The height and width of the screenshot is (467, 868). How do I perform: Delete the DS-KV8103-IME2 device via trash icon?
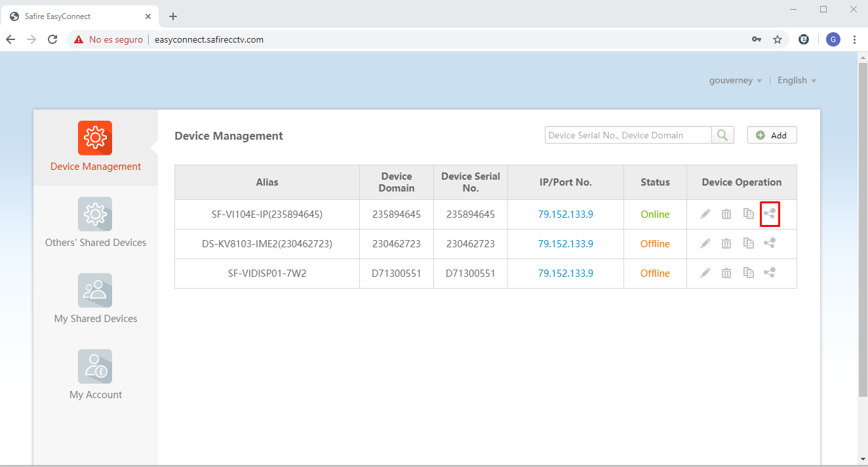[726, 243]
